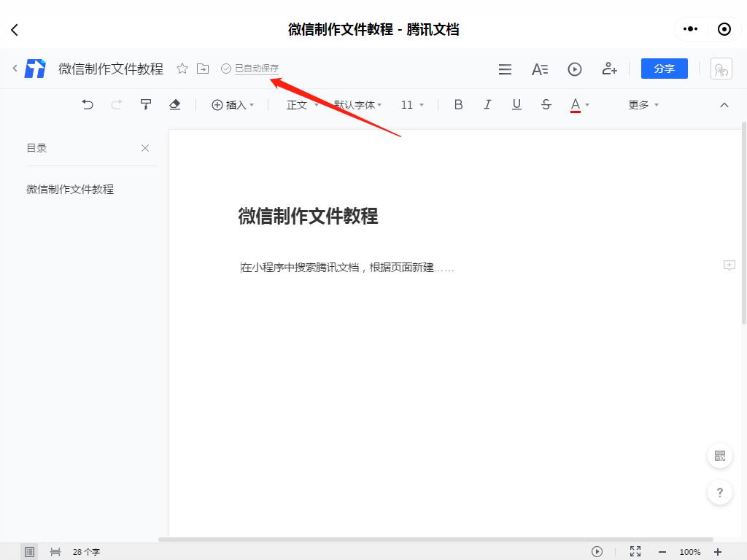Collapse the toolbar with up chevron
Image resolution: width=747 pixels, height=560 pixels.
click(724, 105)
